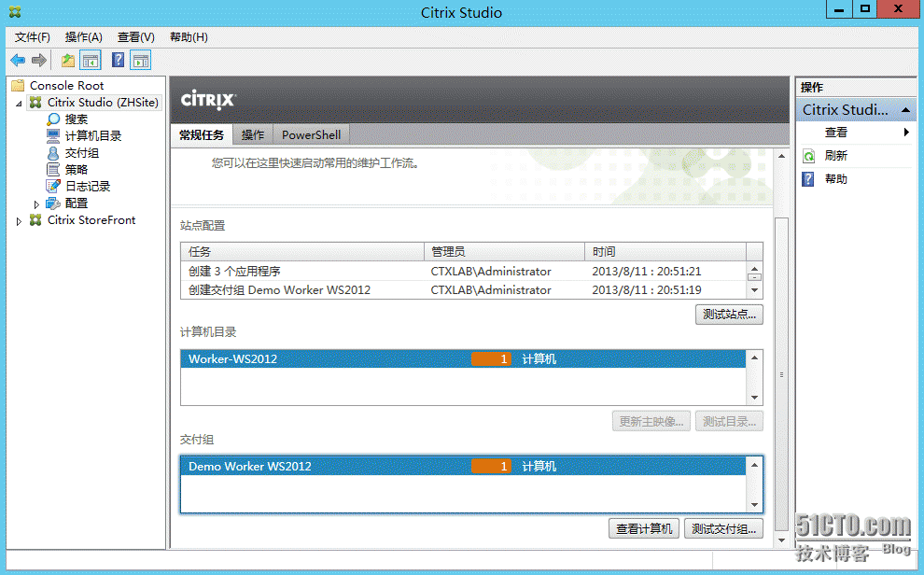Click the main pane vertical scrollbar thumb

click(781, 374)
